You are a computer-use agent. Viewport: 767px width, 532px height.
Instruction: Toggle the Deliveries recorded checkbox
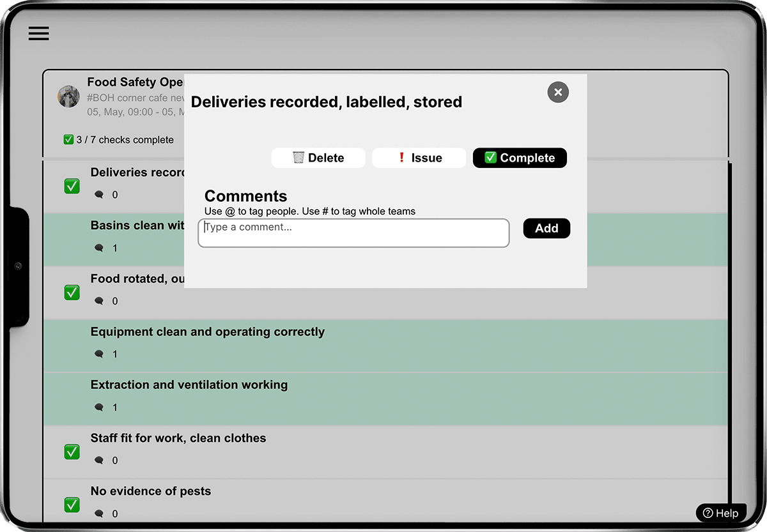tap(72, 186)
